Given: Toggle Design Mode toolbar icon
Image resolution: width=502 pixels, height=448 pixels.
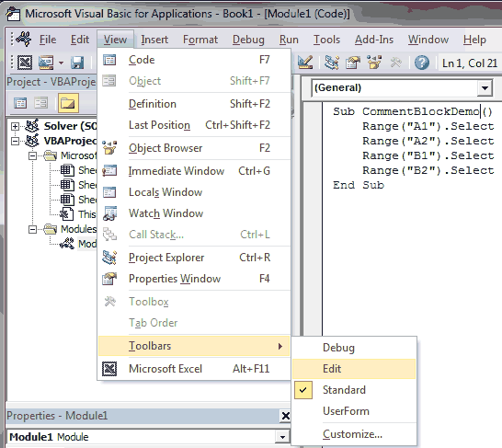Looking at the screenshot, I should point(305,63).
